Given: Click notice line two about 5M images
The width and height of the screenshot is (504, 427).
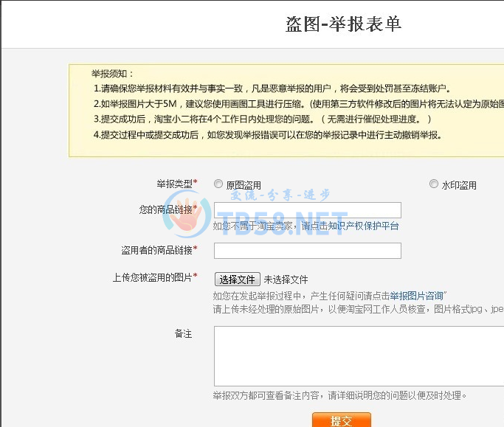Looking at the screenshot, I should point(295,104).
